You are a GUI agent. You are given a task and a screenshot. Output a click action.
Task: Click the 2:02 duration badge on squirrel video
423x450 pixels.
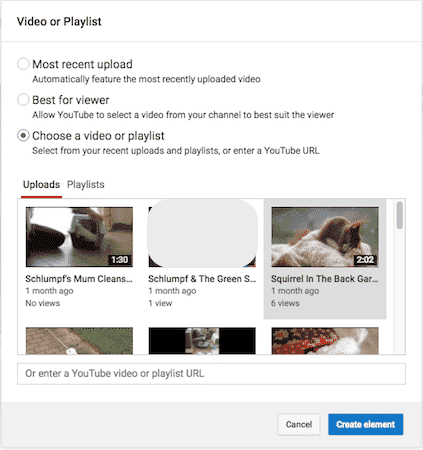tap(365, 260)
